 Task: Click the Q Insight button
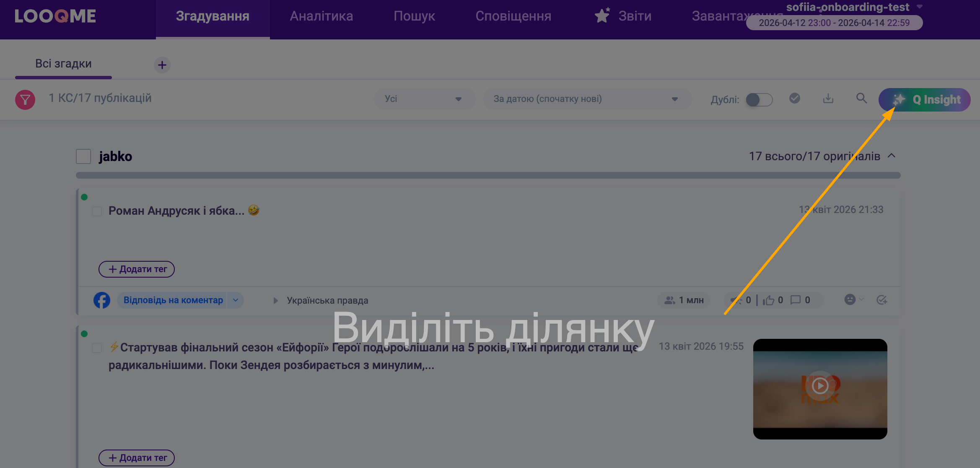click(x=924, y=100)
